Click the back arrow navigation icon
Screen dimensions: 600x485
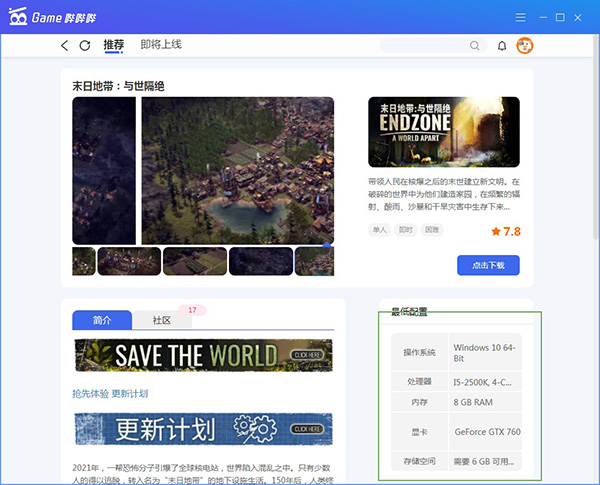pyautogui.click(x=65, y=46)
